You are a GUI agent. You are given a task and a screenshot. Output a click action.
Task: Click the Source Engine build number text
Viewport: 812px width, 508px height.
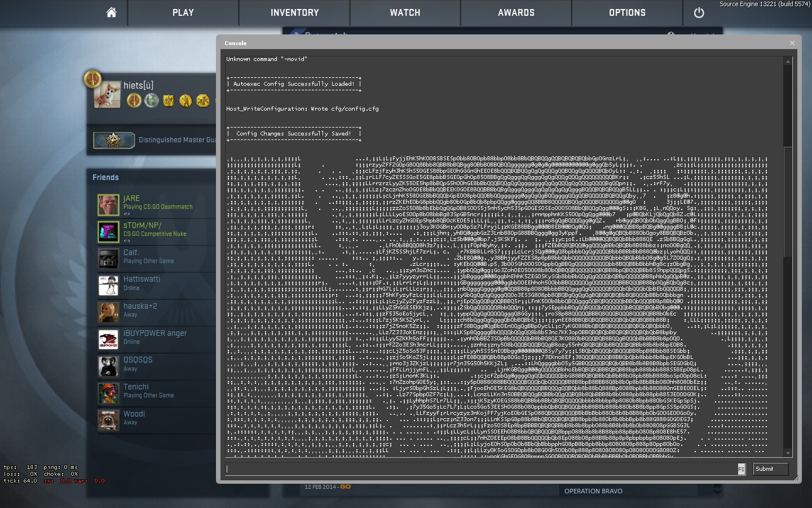coord(765,4)
